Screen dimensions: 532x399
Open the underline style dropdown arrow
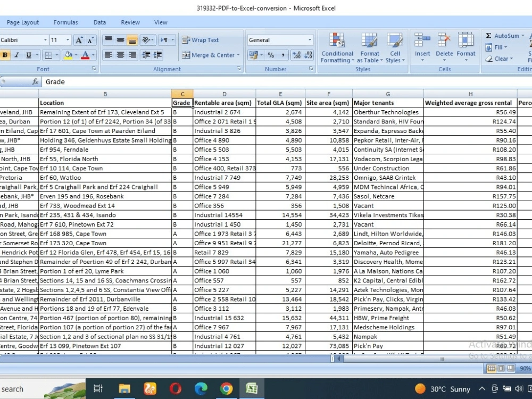37,55
